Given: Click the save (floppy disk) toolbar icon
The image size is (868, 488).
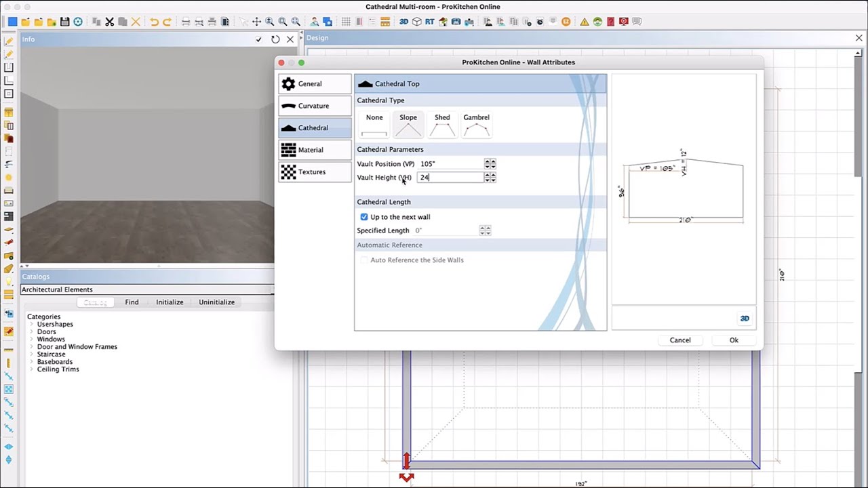Looking at the screenshot, I should 64,22.
